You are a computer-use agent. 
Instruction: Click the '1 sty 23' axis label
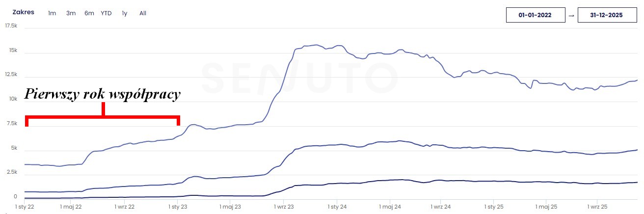(x=178, y=207)
